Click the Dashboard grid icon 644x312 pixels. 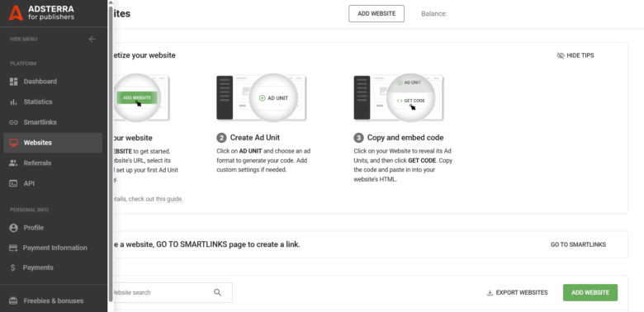pyautogui.click(x=13, y=81)
